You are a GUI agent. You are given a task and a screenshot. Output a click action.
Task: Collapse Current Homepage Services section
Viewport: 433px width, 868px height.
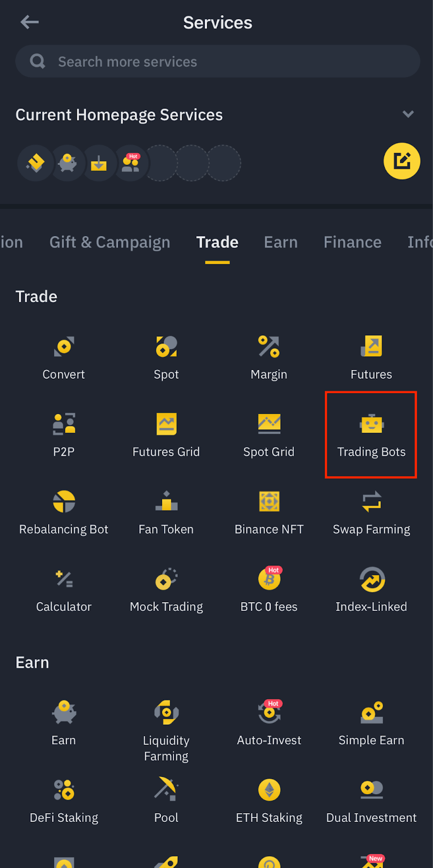(x=408, y=114)
